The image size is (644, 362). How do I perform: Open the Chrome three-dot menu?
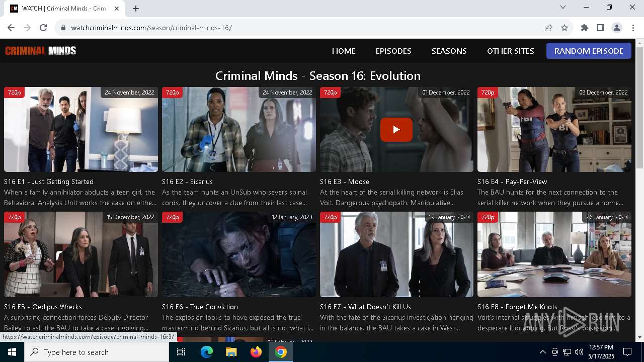click(633, 28)
